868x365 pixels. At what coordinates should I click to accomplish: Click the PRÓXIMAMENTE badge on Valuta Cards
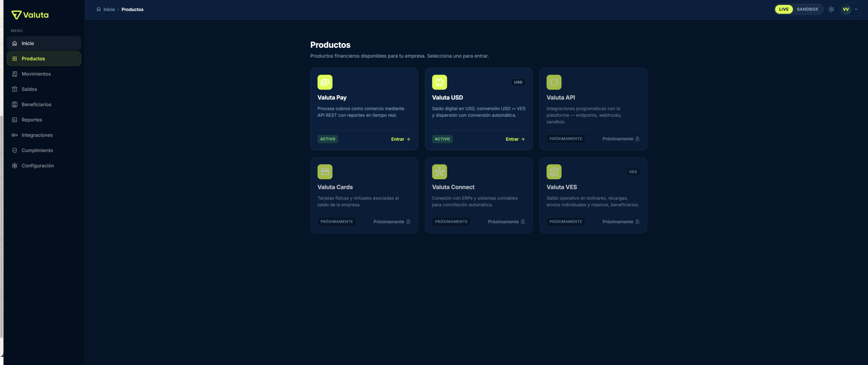[x=337, y=222]
